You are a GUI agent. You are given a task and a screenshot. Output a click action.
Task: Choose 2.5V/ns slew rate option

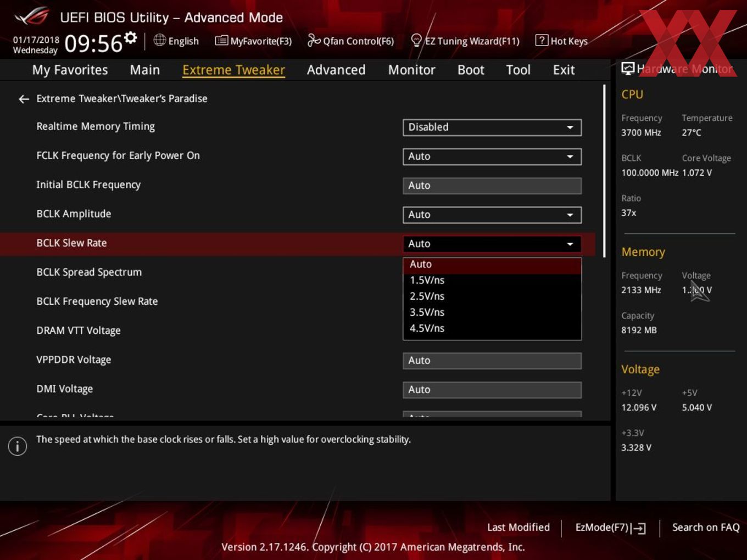tap(492, 296)
